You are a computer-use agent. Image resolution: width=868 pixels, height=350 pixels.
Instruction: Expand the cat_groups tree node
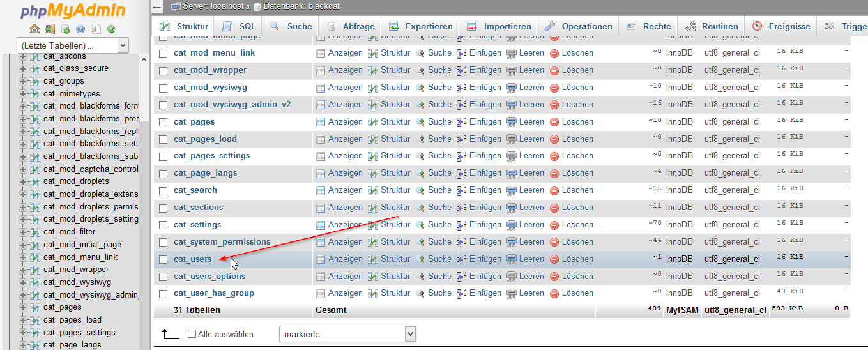point(24,81)
